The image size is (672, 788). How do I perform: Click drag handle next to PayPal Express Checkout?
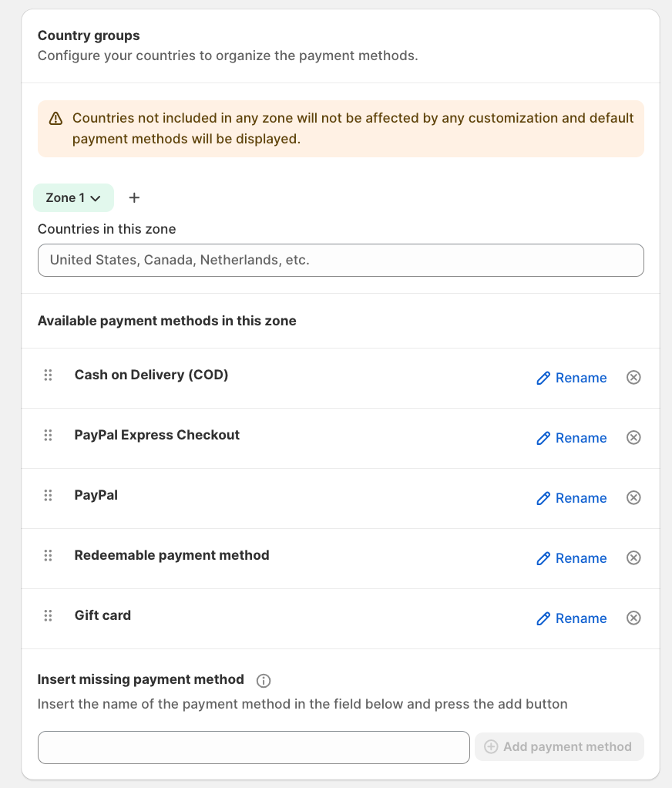48,435
